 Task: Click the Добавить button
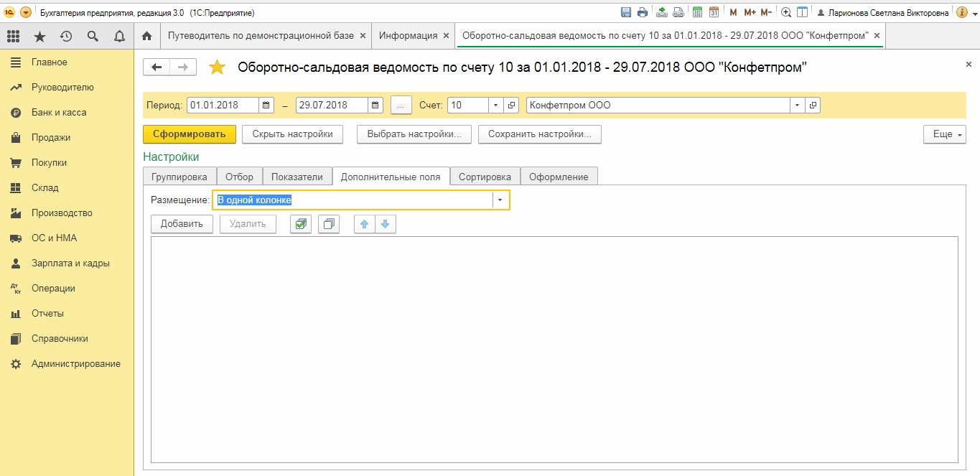[x=182, y=224]
